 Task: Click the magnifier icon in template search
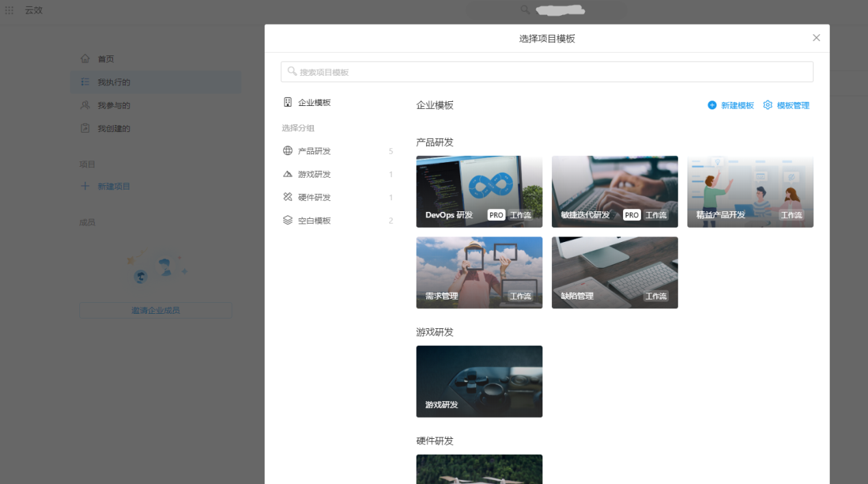point(292,71)
